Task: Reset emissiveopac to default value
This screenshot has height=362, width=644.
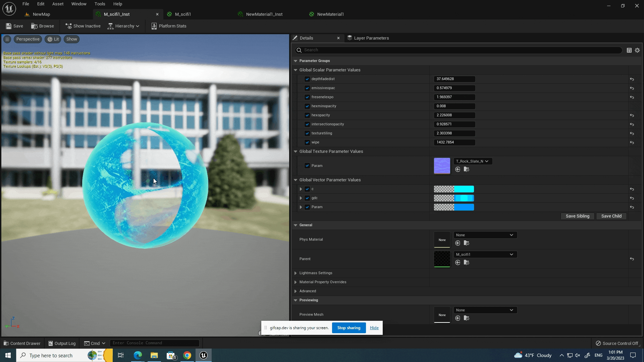Action: pos(632,88)
